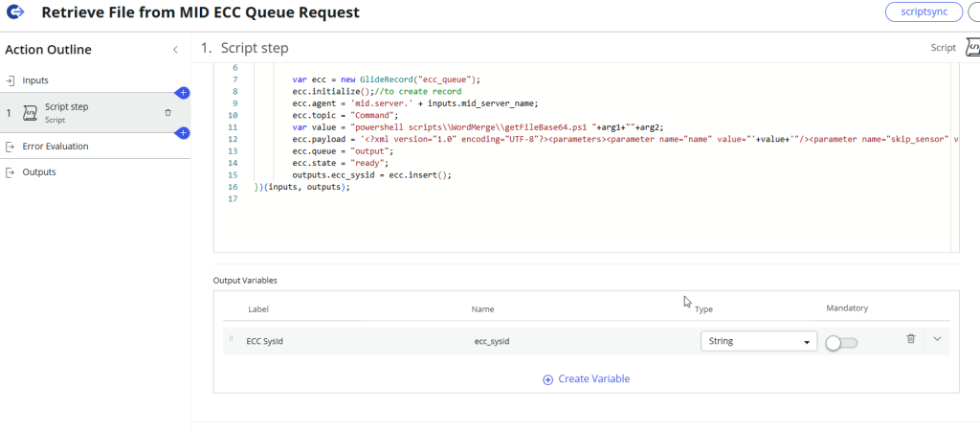This screenshot has height=432, width=980.
Task: Expand the ECC SysId variable row
Action: [937, 339]
